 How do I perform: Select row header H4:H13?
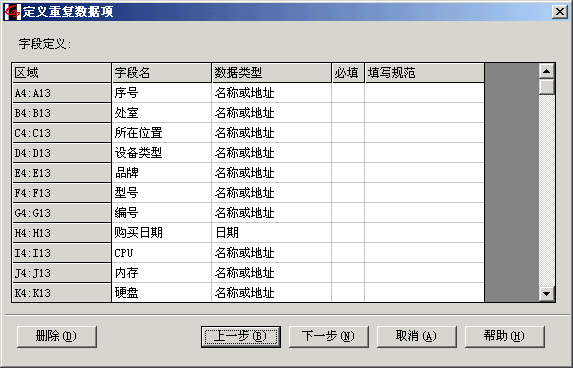[x=62, y=233]
